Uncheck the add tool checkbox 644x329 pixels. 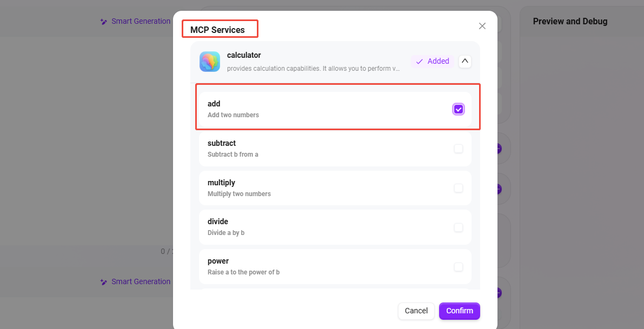click(459, 109)
